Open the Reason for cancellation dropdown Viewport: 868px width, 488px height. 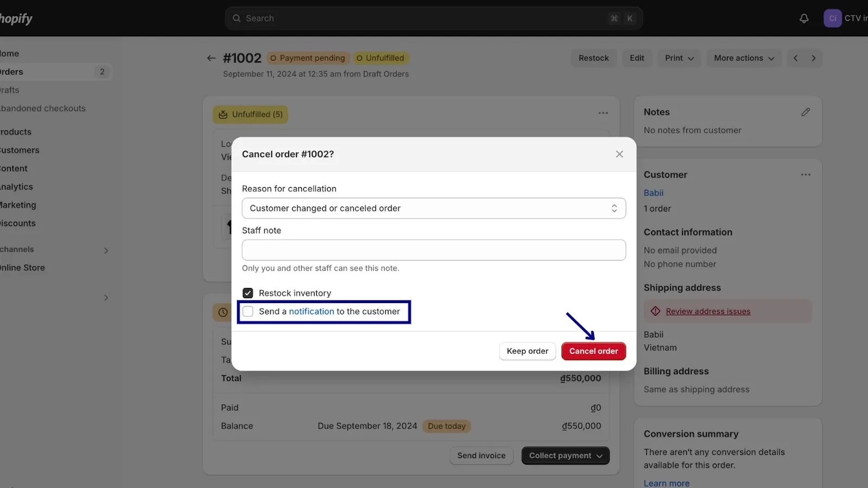click(434, 208)
